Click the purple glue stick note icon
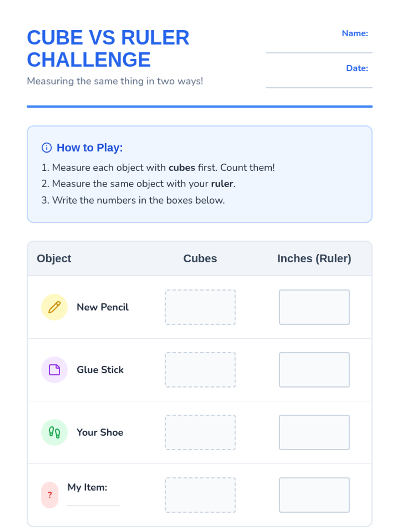The image size is (399, 532). (54, 369)
